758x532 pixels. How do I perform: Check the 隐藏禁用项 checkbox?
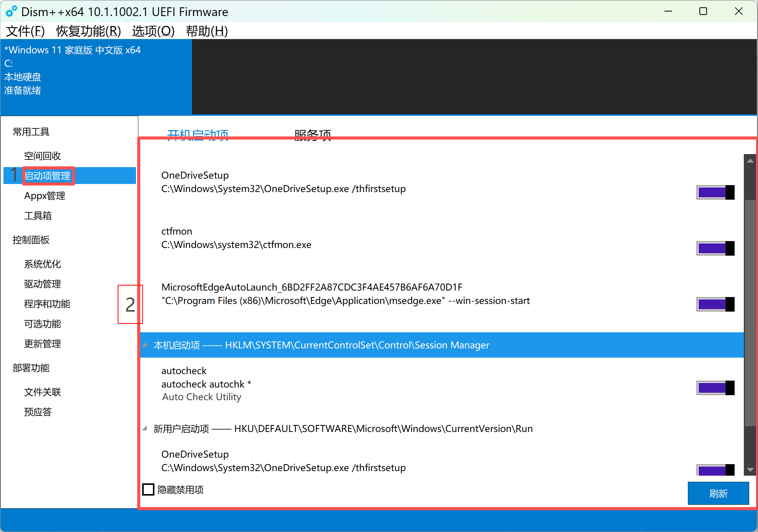148,489
